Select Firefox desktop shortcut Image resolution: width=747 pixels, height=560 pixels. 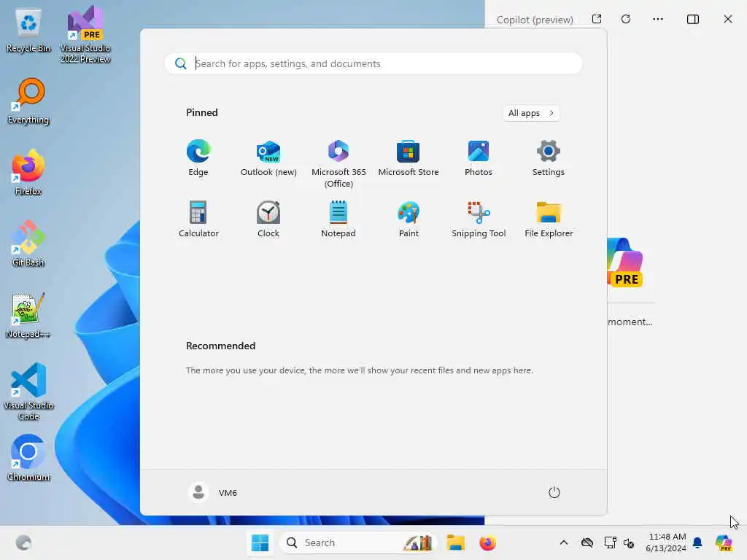point(28,173)
